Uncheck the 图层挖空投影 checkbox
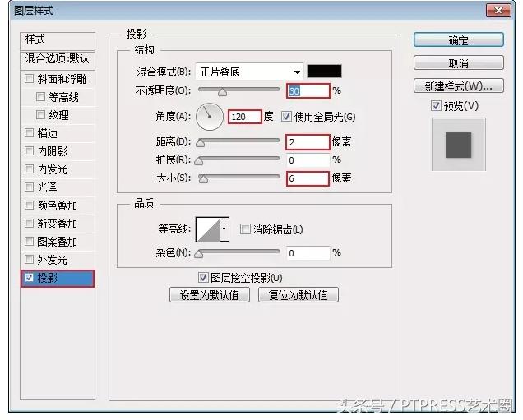 coord(203,277)
